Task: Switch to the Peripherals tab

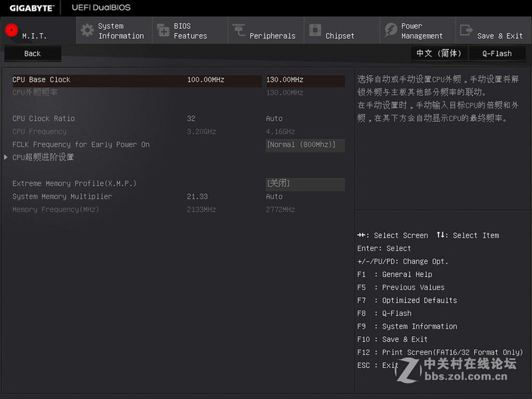Action: [x=272, y=36]
